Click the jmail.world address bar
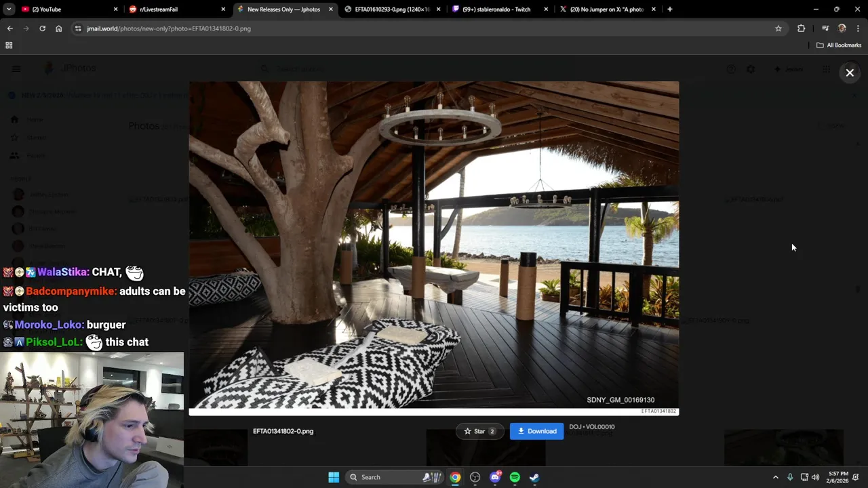 [x=427, y=28]
